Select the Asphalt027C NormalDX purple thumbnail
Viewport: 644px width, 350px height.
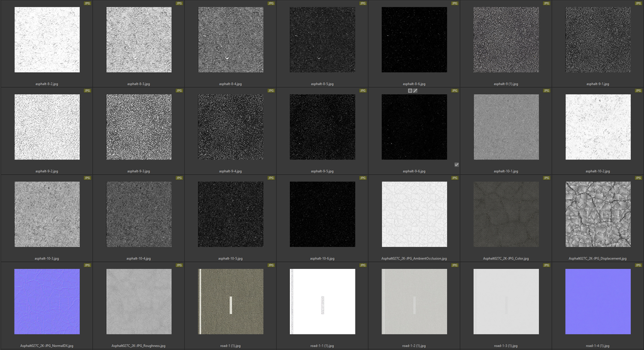pyautogui.click(x=47, y=302)
